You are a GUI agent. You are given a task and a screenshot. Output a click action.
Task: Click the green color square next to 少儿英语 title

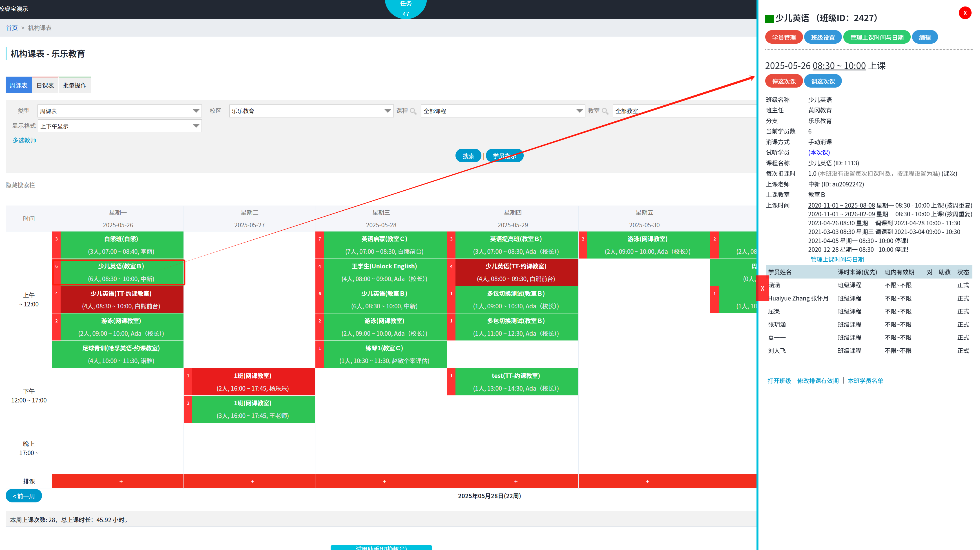click(x=769, y=19)
